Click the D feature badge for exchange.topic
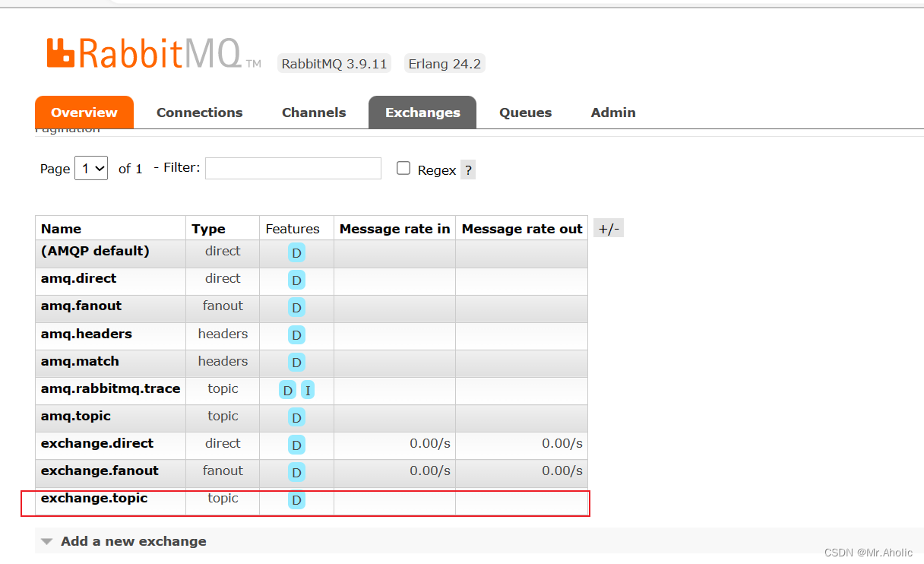 (296, 500)
